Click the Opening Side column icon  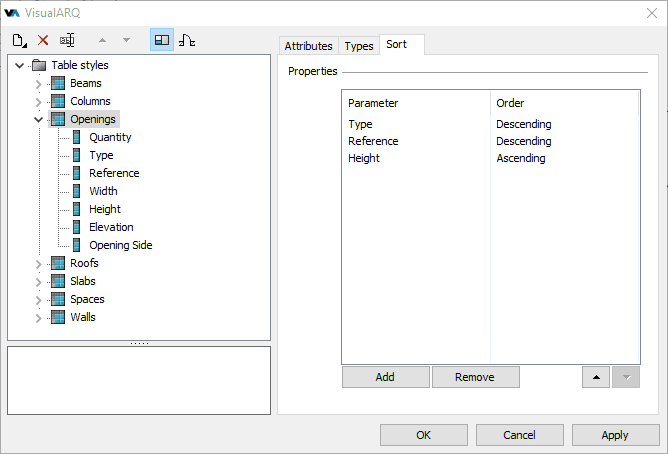point(77,245)
